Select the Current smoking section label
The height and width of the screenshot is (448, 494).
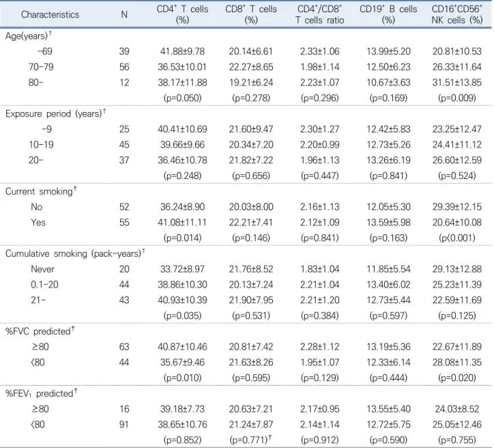[41, 191]
